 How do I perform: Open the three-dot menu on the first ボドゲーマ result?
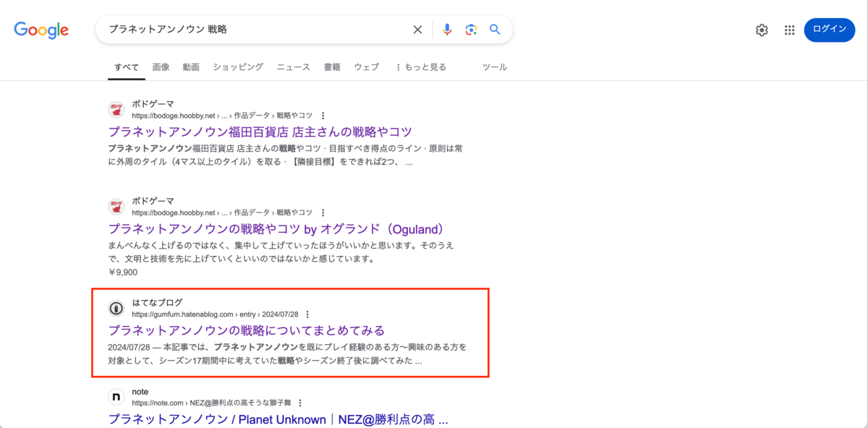pos(323,114)
